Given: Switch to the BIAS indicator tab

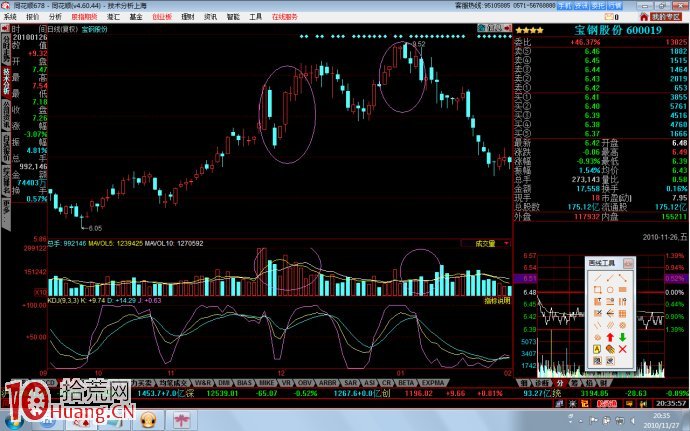Looking at the screenshot, I should [242, 382].
